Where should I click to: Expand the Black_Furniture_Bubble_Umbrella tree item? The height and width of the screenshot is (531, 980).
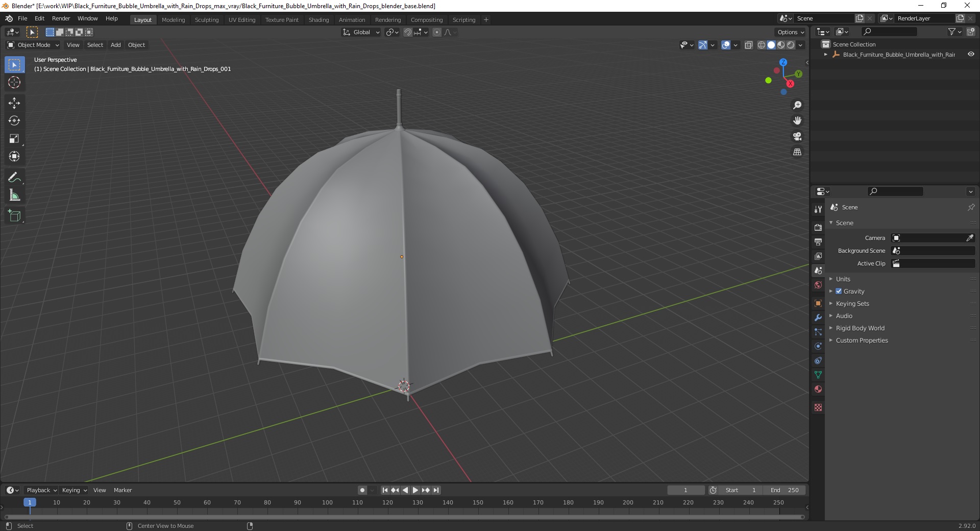[x=826, y=54]
